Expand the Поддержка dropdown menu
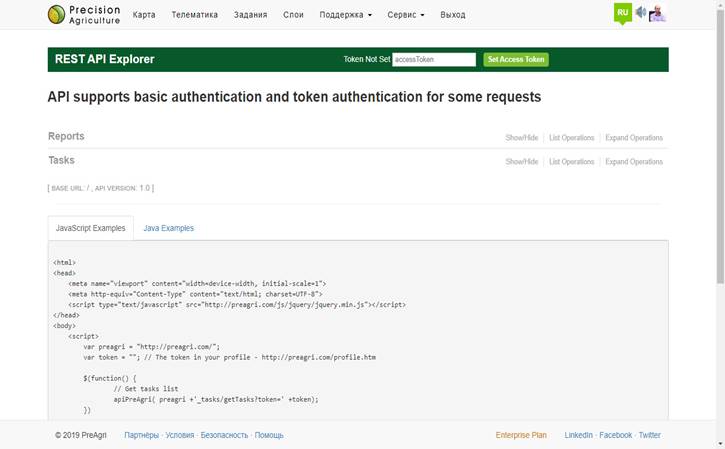 [345, 15]
